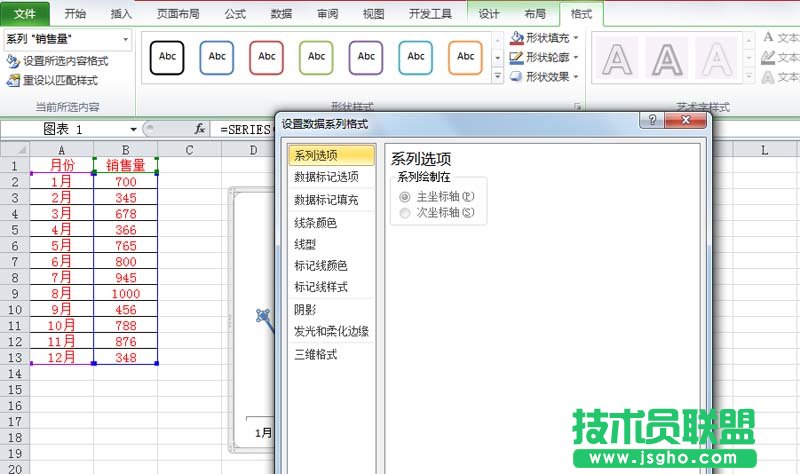
Task: Select 阴影 in dialog list
Action: (332, 310)
